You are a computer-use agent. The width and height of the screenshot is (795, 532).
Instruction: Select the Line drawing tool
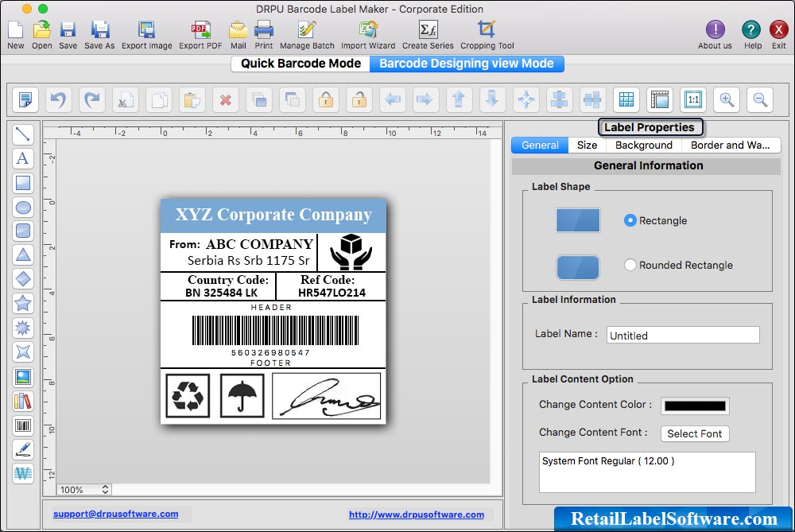tap(23, 134)
